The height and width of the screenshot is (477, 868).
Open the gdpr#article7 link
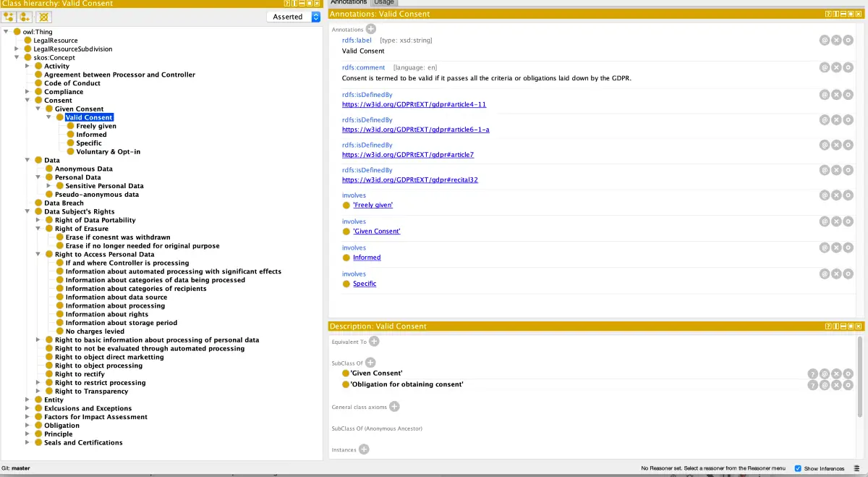click(x=408, y=155)
